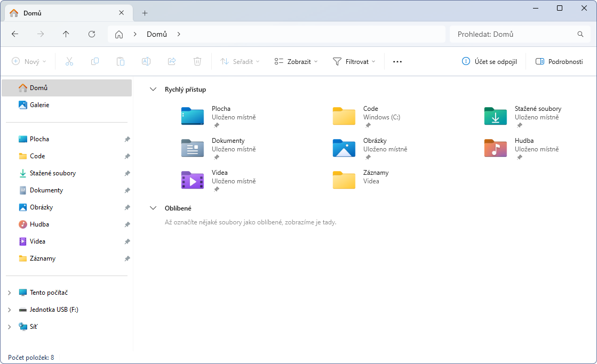Open the "..." see-more menu

pyautogui.click(x=397, y=61)
